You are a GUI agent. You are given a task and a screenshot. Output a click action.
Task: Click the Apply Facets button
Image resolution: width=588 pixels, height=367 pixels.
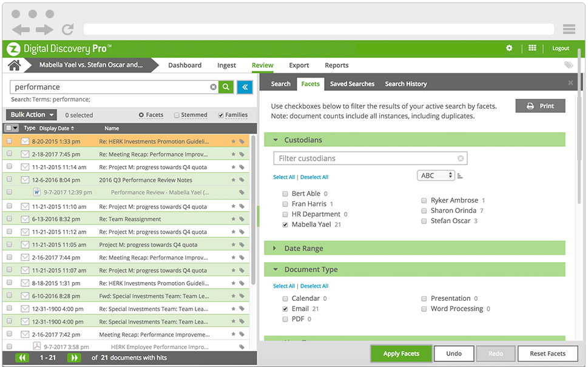[x=401, y=354]
